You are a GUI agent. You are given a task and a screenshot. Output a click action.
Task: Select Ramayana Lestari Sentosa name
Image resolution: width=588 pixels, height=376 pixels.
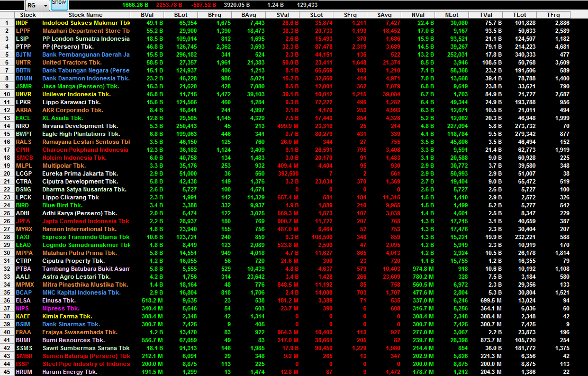(86, 142)
